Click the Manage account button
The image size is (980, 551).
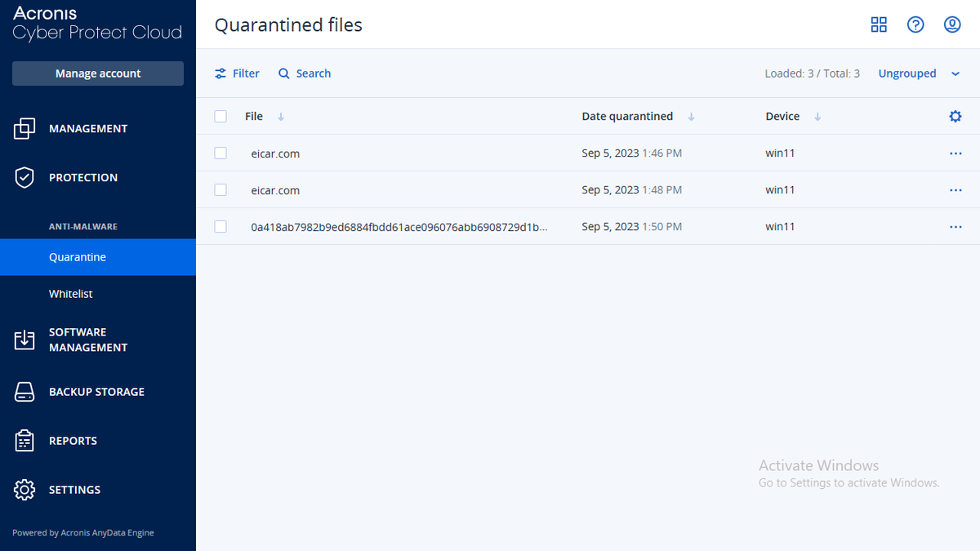97,73
